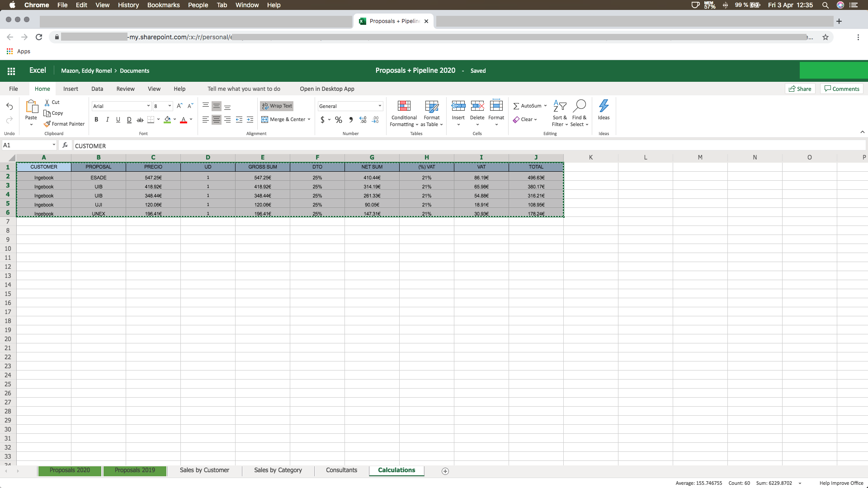This screenshot has width=868, height=488.
Task: Click the increase indent icon
Action: point(250,120)
